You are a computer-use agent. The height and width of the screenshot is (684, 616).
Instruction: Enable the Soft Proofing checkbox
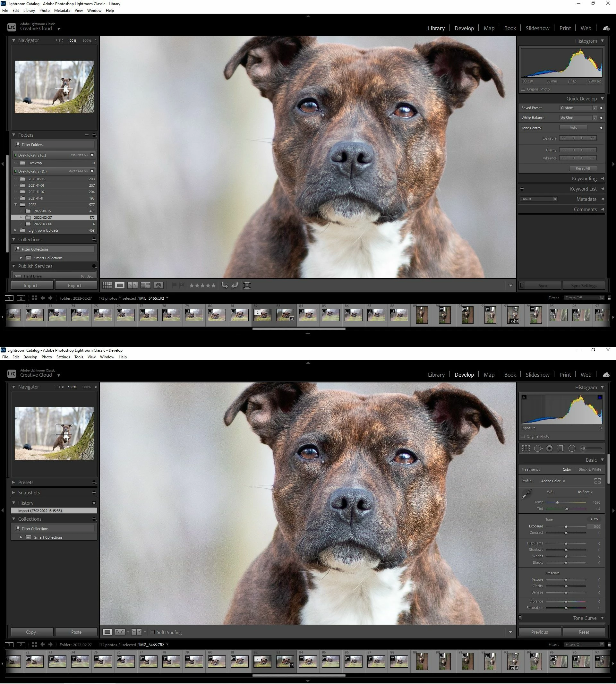153,632
